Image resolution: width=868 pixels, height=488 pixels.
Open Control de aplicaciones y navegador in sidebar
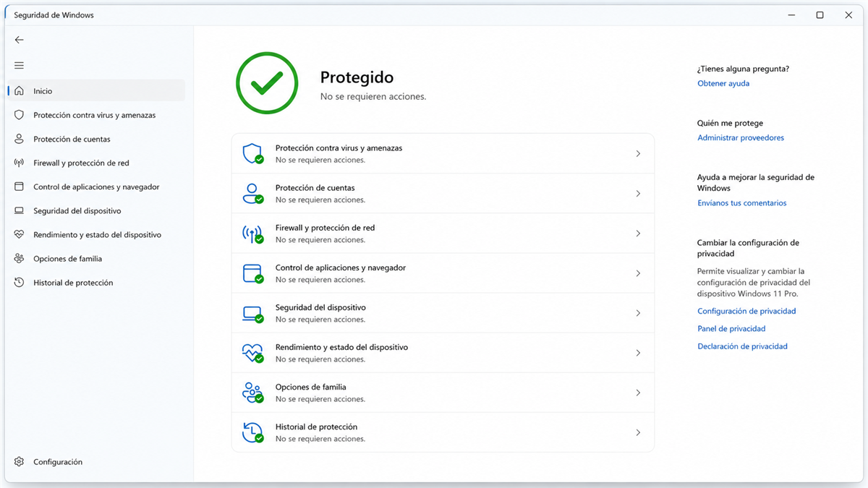click(96, 187)
